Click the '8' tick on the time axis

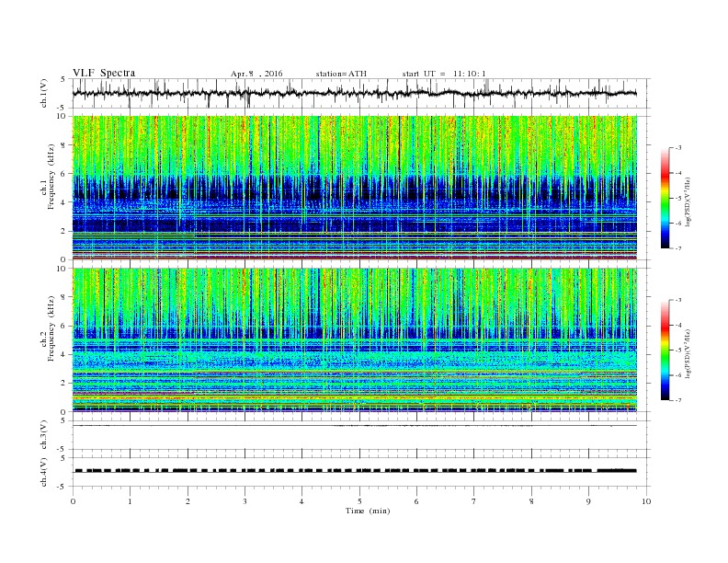[531, 501]
